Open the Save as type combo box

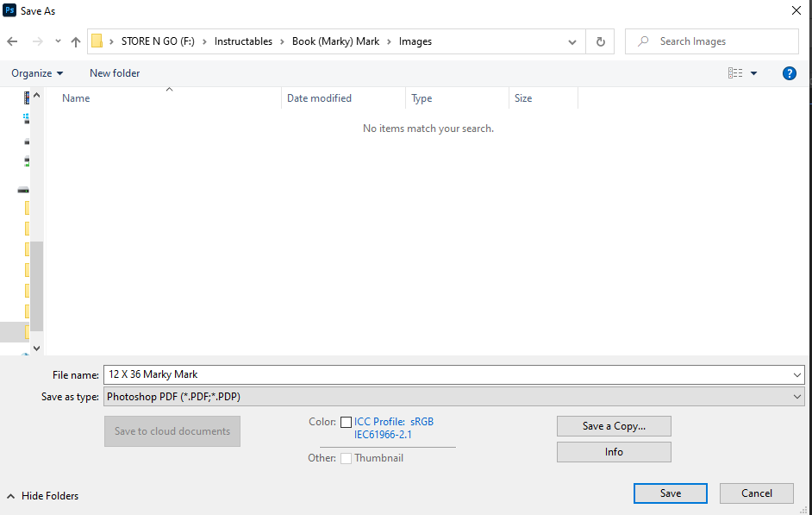[x=454, y=397]
